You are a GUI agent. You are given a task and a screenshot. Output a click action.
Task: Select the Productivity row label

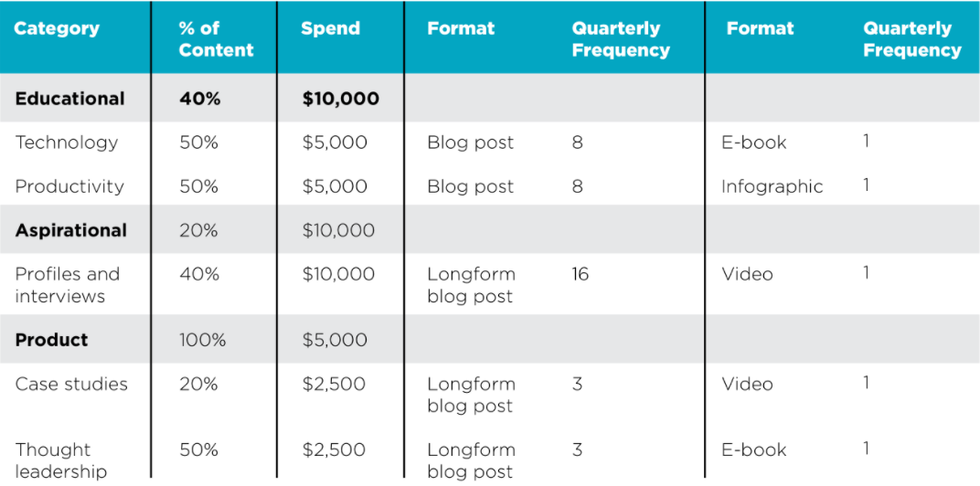[x=69, y=186]
